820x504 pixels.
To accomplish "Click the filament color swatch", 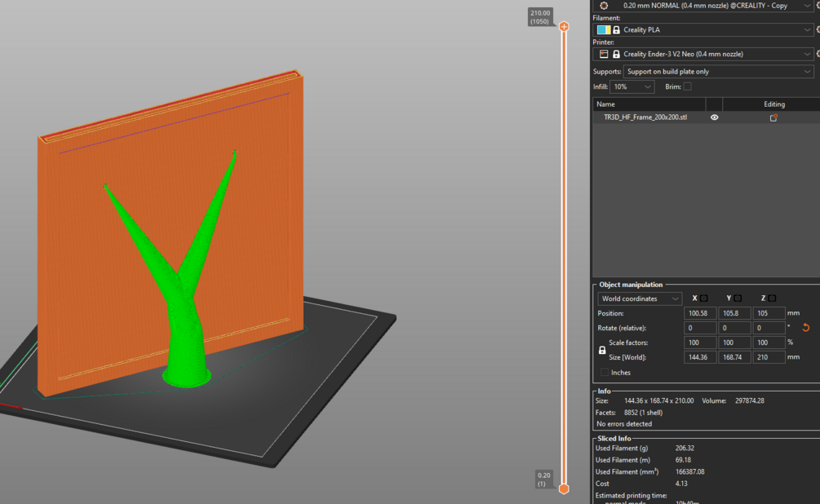I will 605,29.
